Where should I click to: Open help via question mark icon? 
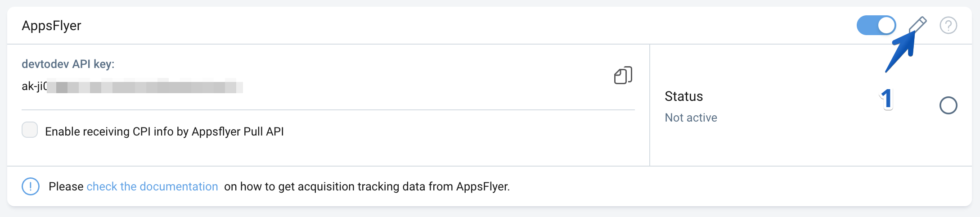[948, 25]
